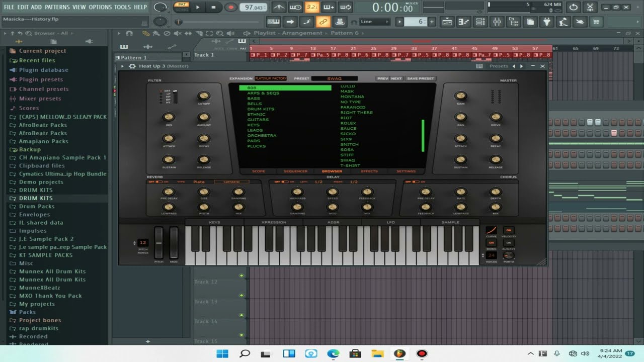Select the BASS category in the browser
The height and width of the screenshot is (362, 644).
pyautogui.click(x=254, y=99)
